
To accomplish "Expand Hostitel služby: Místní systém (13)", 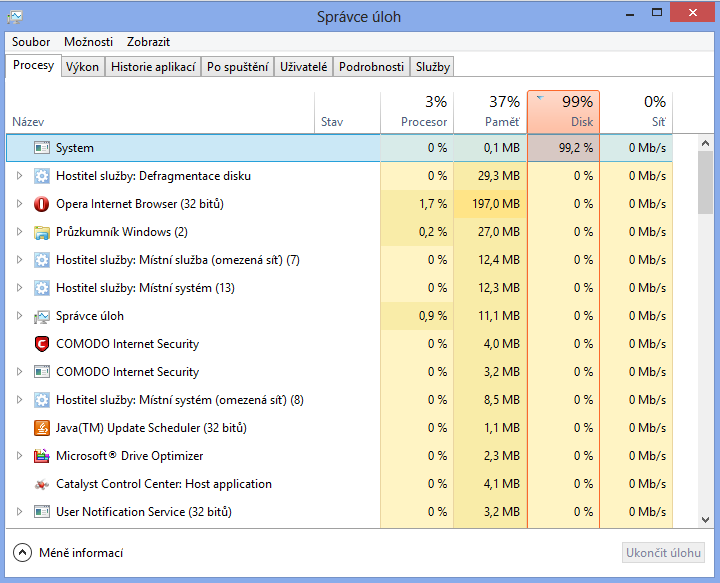I will tap(19, 288).
